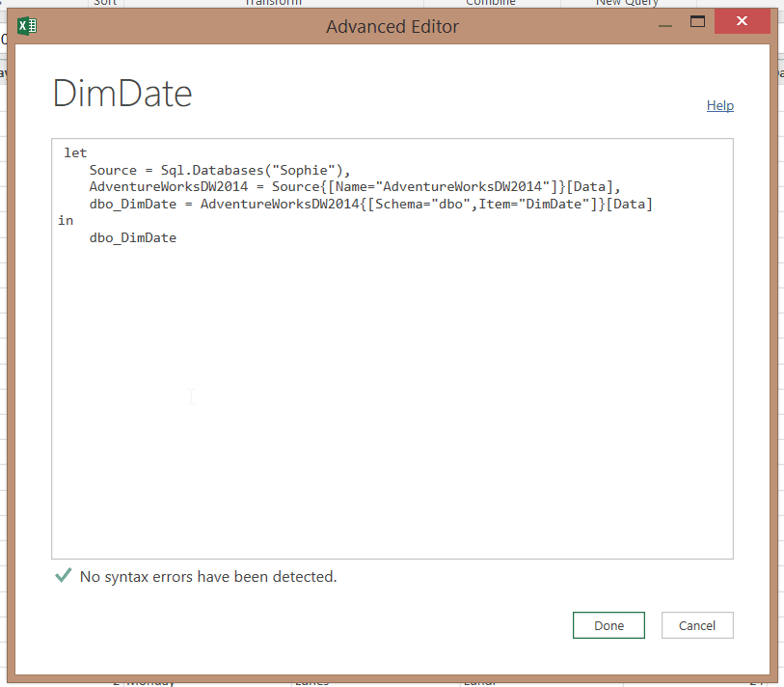Open the Help link

(719, 106)
